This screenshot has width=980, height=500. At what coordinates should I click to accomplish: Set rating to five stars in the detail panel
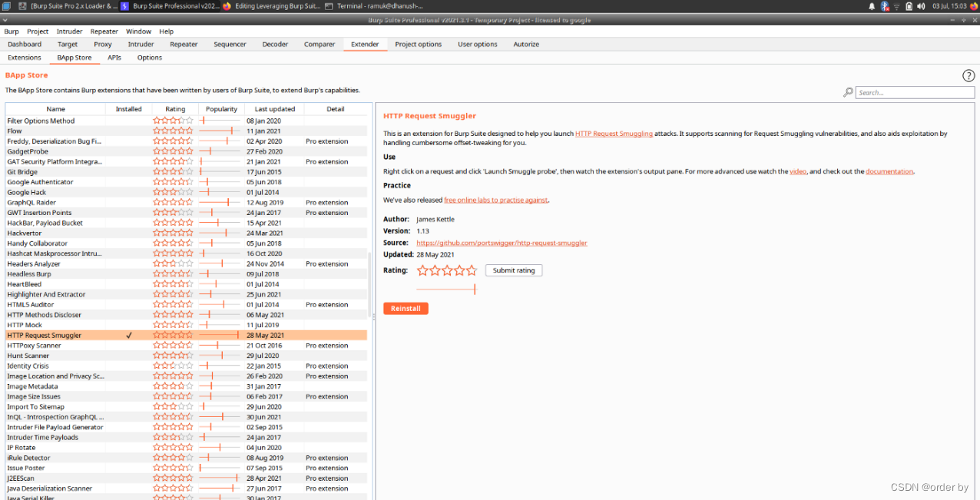point(472,270)
